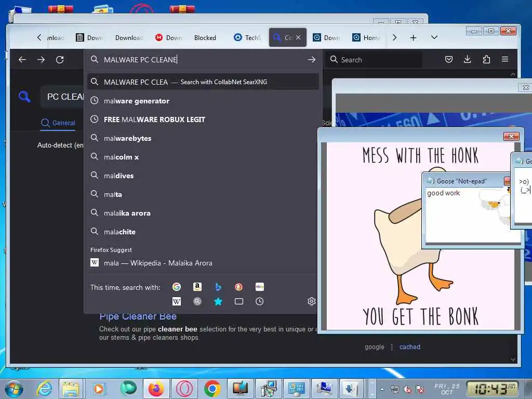Submit the address bar query with the go arrow

tap(312, 60)
